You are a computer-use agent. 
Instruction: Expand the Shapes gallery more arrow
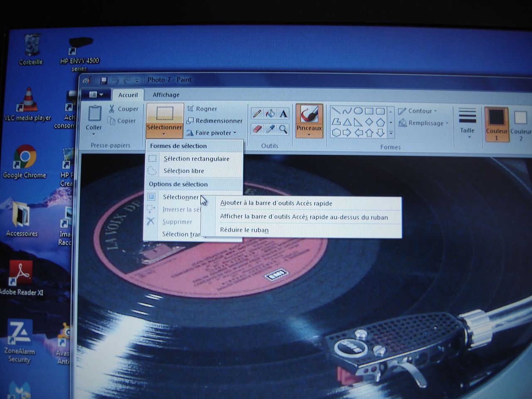[391, 133]
